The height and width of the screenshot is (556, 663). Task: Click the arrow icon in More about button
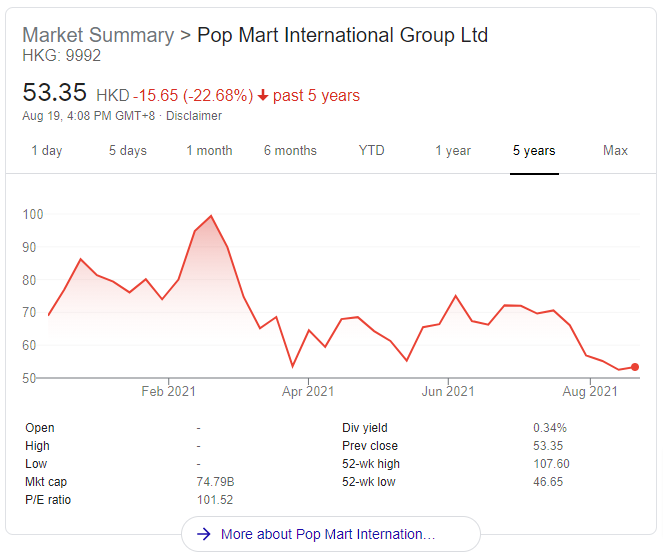coord(204,534)
